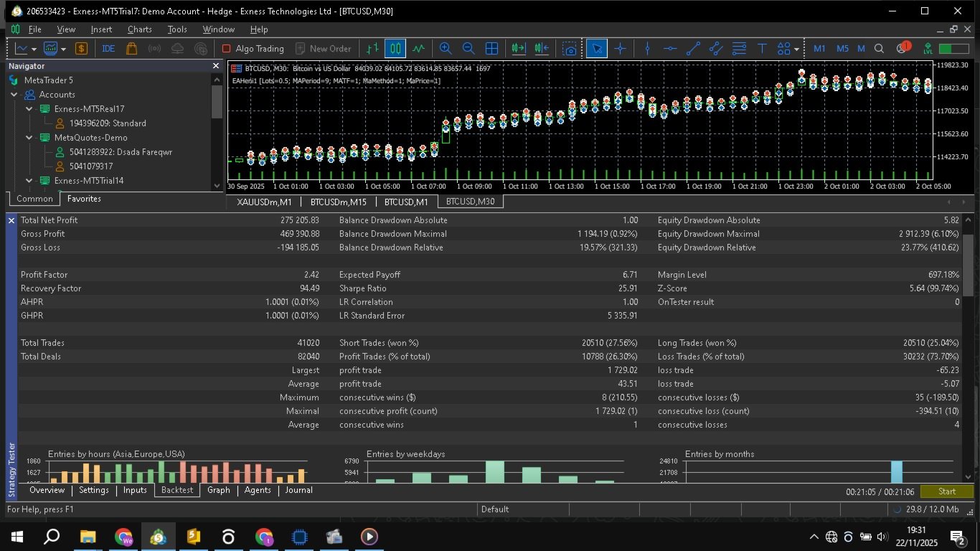This screenshot has width=980, height=551.
Task: Switch chart to candlestick view
Action: tap(395, 49)
